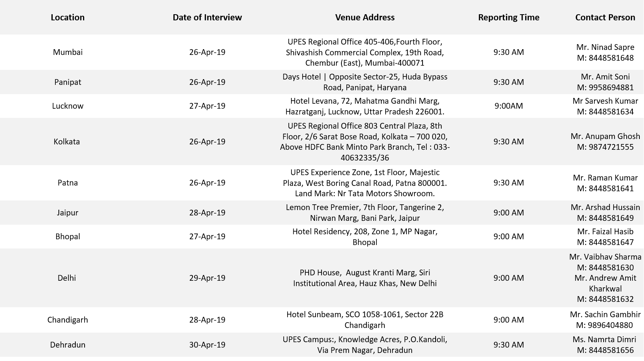Click the Location column header

68,17
